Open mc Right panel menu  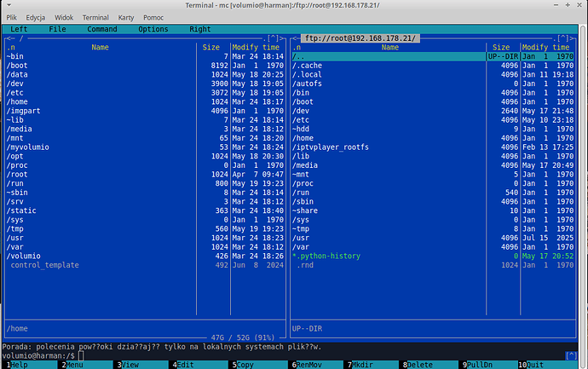[200, 29]
